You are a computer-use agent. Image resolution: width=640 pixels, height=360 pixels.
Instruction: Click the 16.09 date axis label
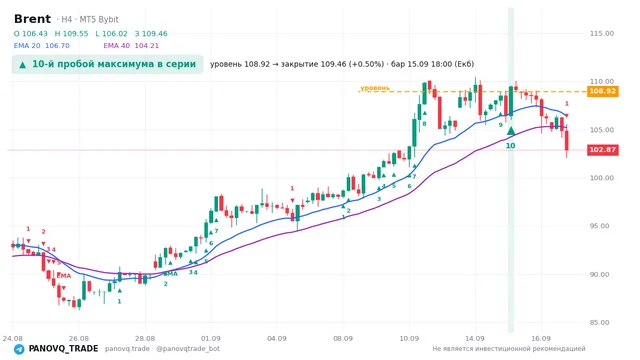541,338
